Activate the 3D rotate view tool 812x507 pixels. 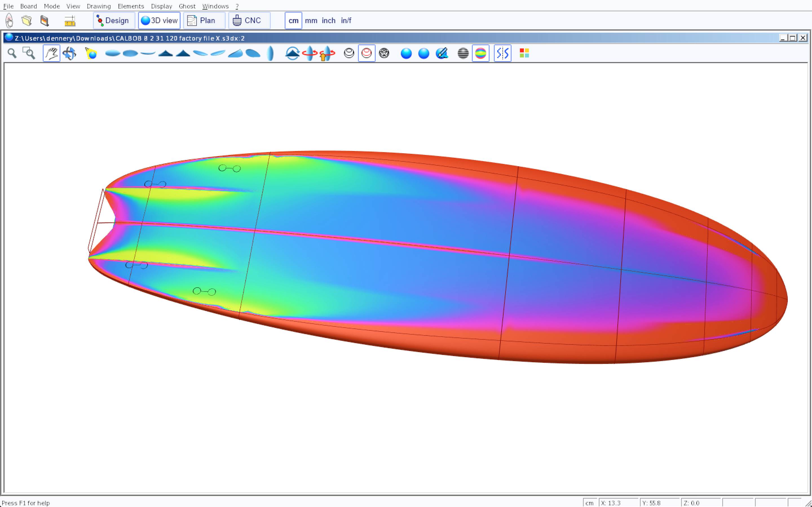[69, 53]
